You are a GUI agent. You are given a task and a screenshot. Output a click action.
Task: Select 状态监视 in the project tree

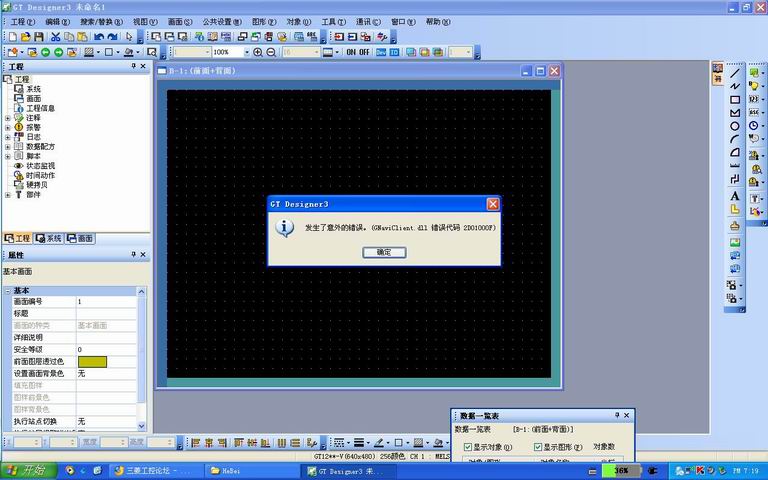(40, 166)
